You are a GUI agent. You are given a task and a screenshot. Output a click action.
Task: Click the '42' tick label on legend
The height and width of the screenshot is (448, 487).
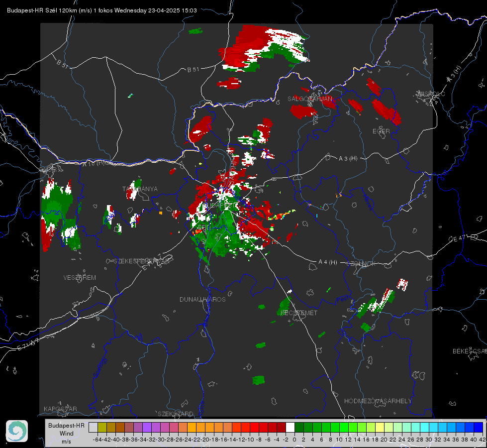click(x=483, y=440)
